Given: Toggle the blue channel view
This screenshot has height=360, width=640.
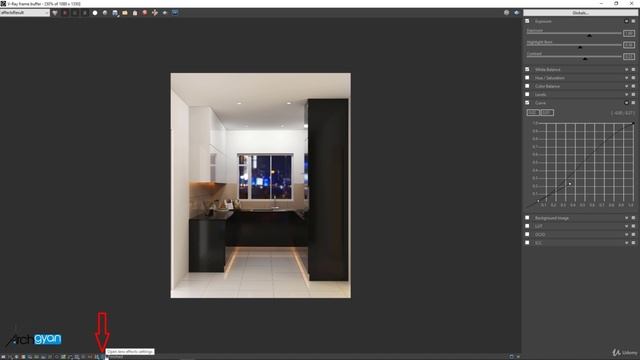Looking at the screenshot, I should tap(84, 13).
